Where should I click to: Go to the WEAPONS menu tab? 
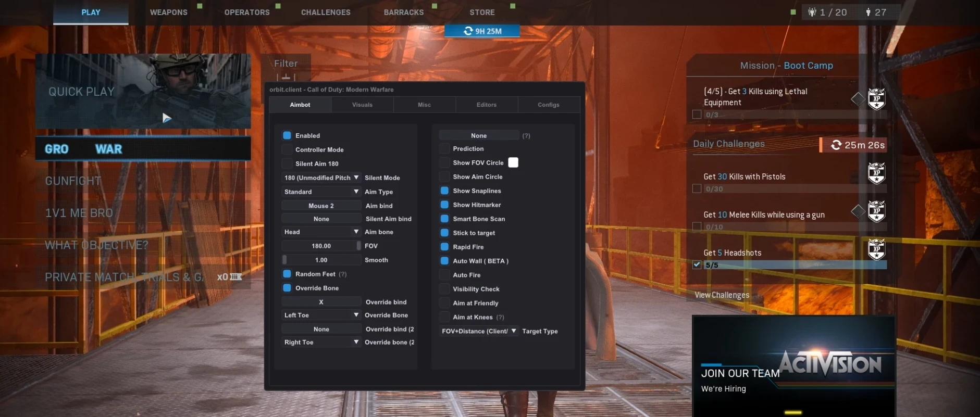pyautogui.click(x=169, y=12)
